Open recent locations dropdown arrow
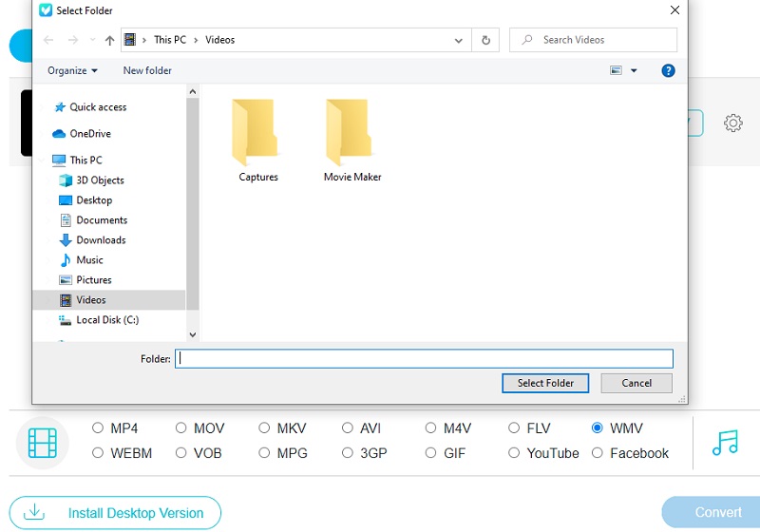This screenshot has width=760, height=532. [92, 40]
